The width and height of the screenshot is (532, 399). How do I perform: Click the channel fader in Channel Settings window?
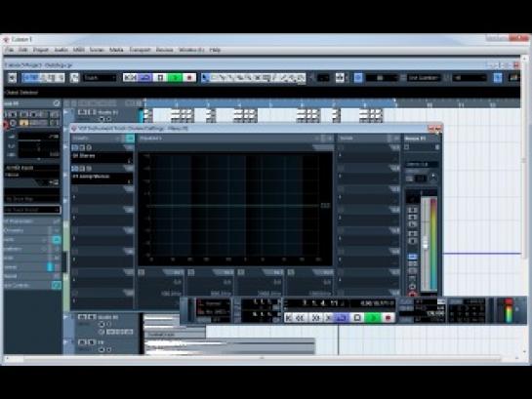point(426,244)
